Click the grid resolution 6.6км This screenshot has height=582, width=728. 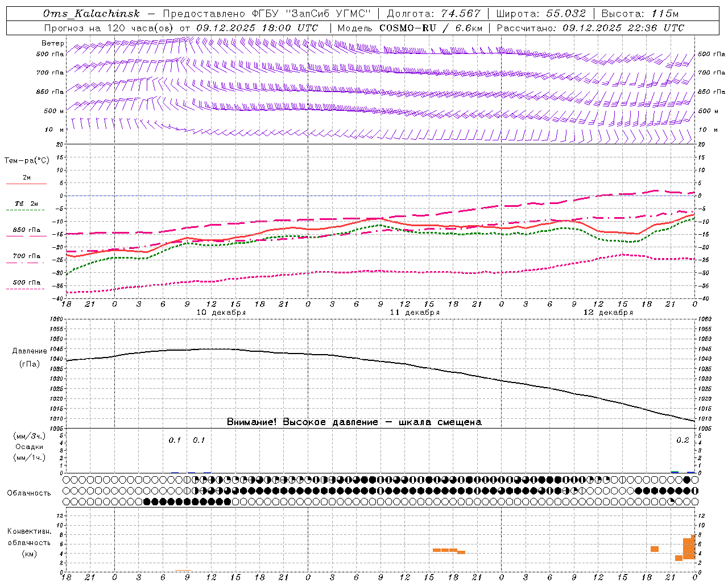pos(468,28)
